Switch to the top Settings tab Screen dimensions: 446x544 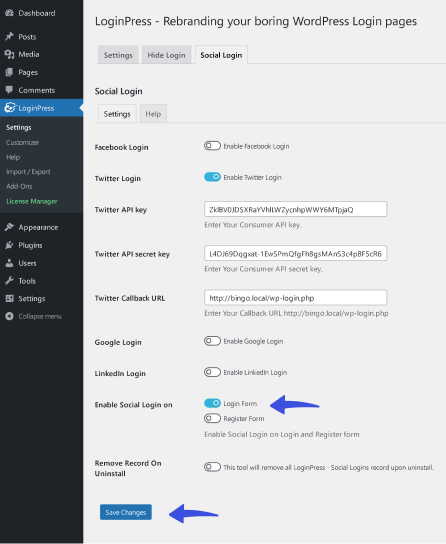click(118, 55)
